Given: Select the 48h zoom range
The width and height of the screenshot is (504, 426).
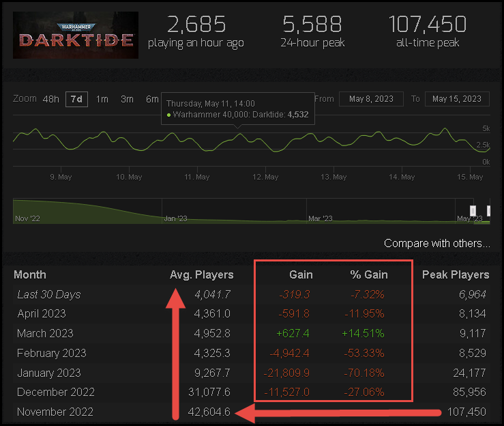Looking at the screenshot, I should [x=50, y=99].
